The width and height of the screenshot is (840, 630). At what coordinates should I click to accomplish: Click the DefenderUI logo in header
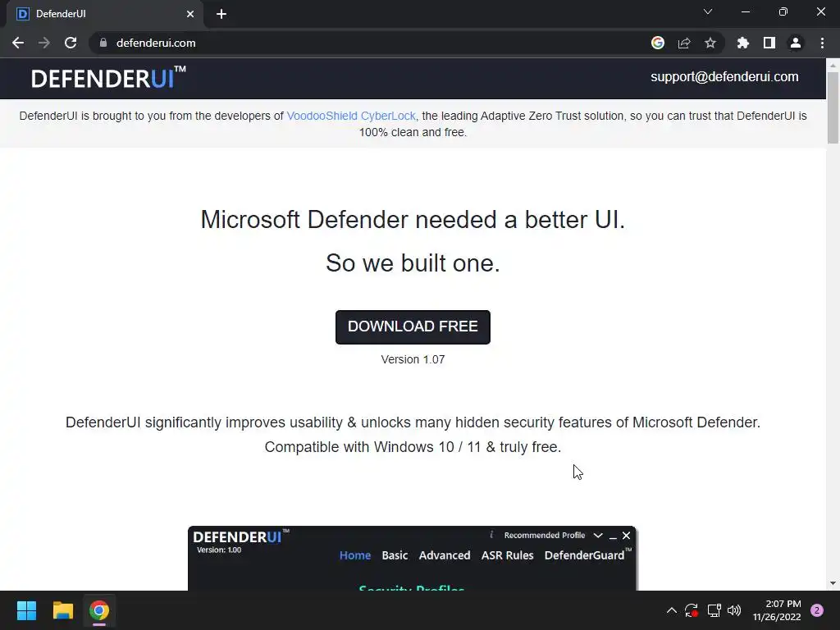108,78
